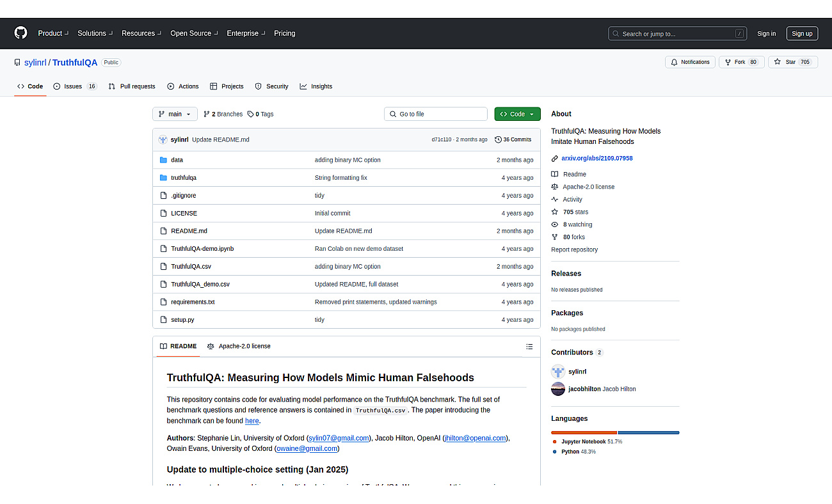Click the fork icon in Fork button

pos(728,62)
